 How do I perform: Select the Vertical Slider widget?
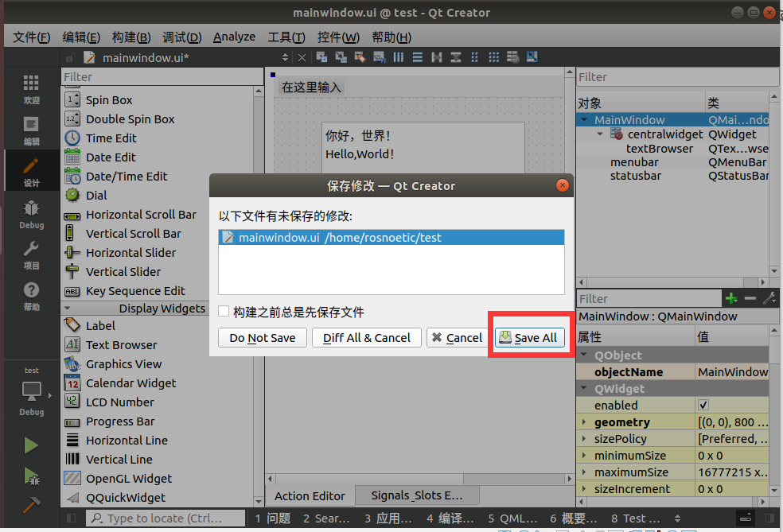click(x=123, y=271)
